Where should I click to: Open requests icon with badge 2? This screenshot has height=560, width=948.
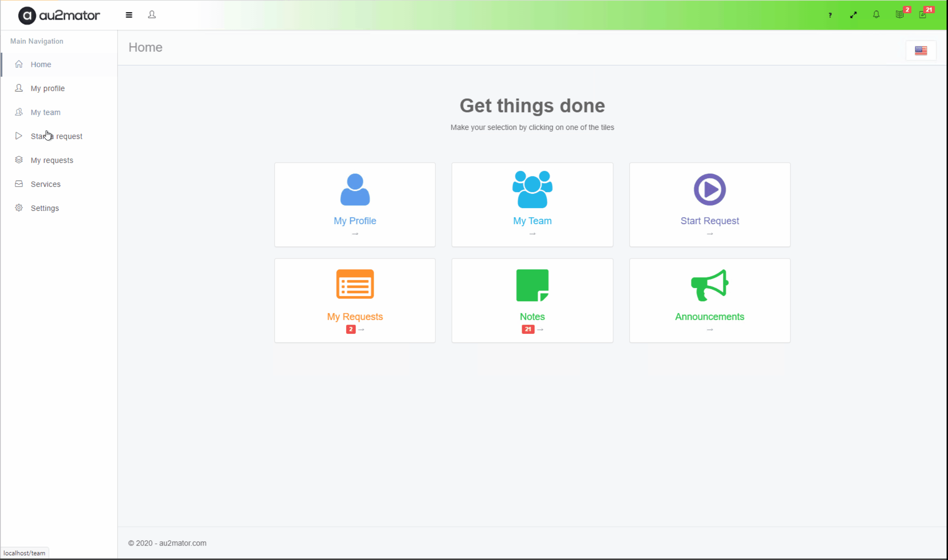[899, 15]
